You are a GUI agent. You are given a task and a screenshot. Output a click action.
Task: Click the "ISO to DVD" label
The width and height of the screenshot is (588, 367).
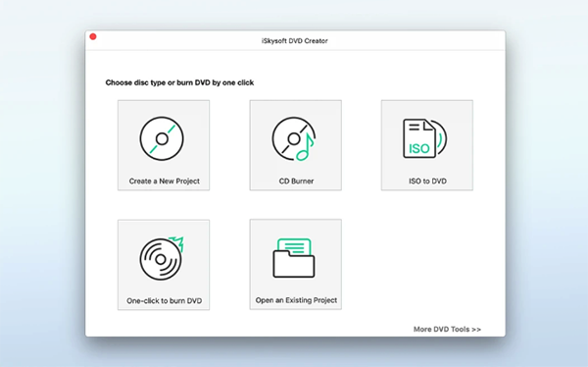(427, 182)
